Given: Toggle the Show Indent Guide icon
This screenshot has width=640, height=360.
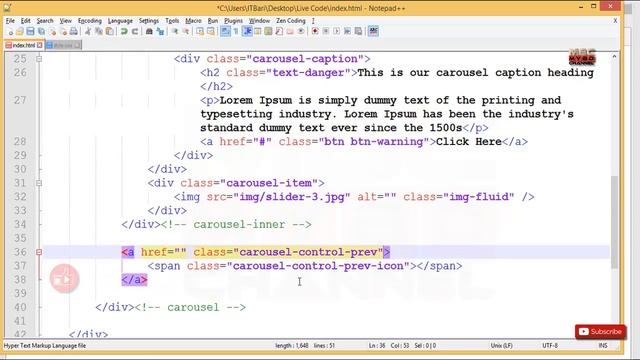Looking at the screenshot, I should [x=247, y=31].
